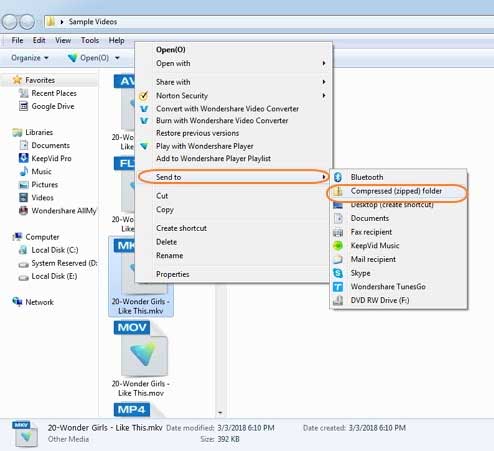
Task: Select Properties from the context menu
Action: [x=173, y=274]
